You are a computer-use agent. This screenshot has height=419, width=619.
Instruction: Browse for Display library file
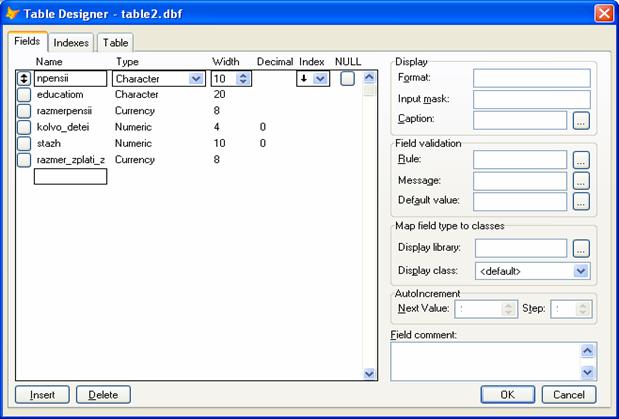pos(581,248)
